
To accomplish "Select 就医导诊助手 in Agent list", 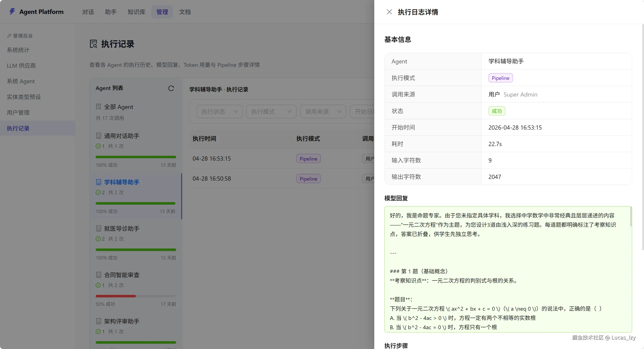I will pos(136,243).
